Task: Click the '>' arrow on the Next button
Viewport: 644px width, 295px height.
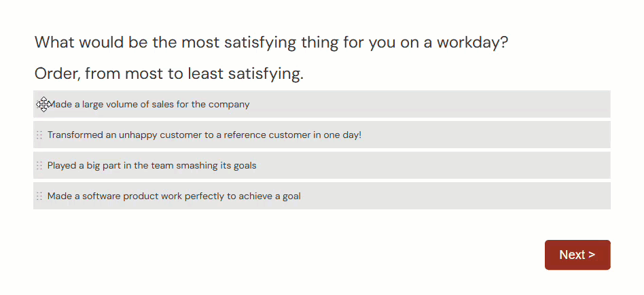Action: 592,255
